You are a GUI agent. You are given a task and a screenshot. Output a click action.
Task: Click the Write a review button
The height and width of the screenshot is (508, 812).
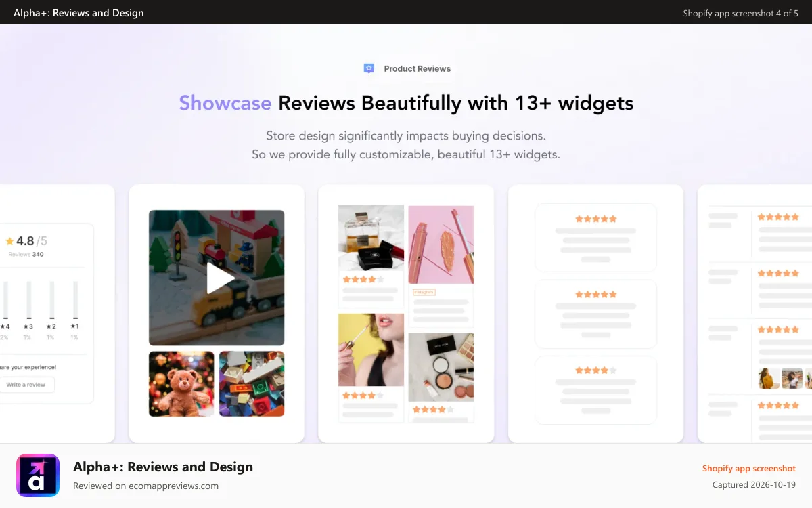pyautogui.click(x=26, y=385)
